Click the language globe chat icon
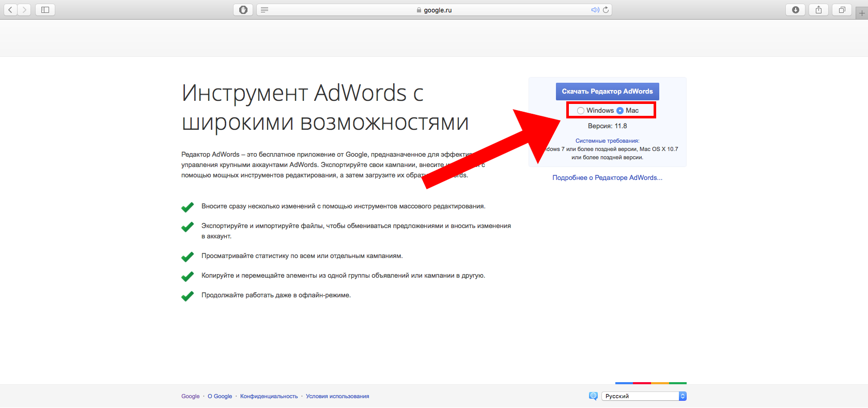Screen dimensions: 868x408 593,396
